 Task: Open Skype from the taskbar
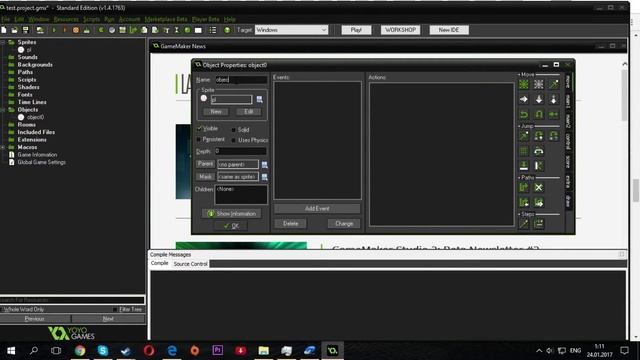103,351
